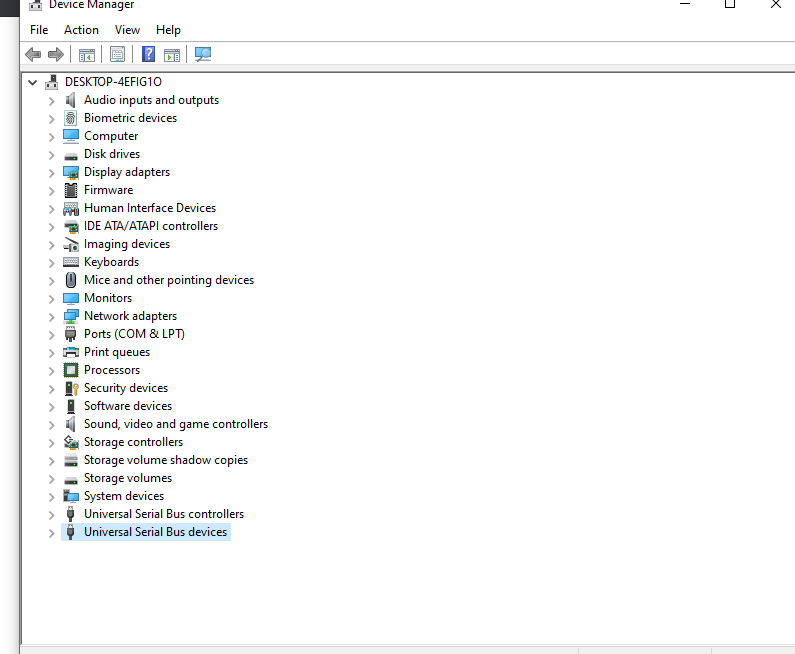This screenshot has height=654, width=795.
Task: Open the Help menu
Action: [168, 30]
